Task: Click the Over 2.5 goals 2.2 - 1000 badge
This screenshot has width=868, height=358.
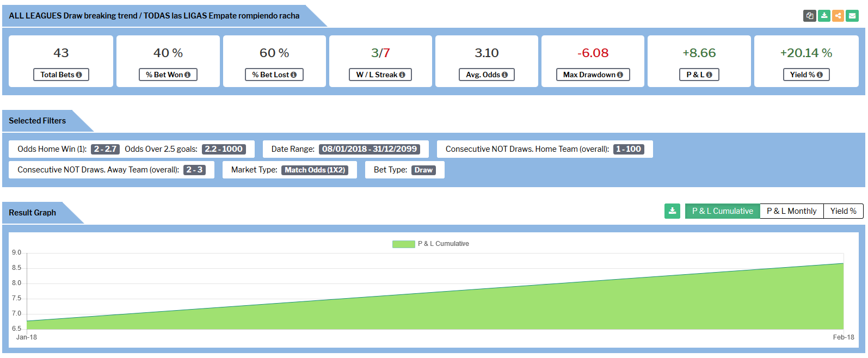Action: [x=224, y=149]
